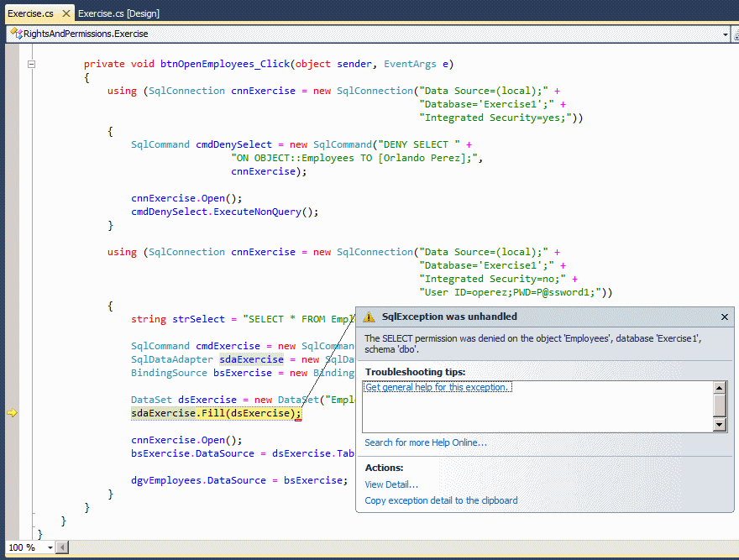
Task: Open the 100 % zoom dropdown
Action: tap(50, 547)
